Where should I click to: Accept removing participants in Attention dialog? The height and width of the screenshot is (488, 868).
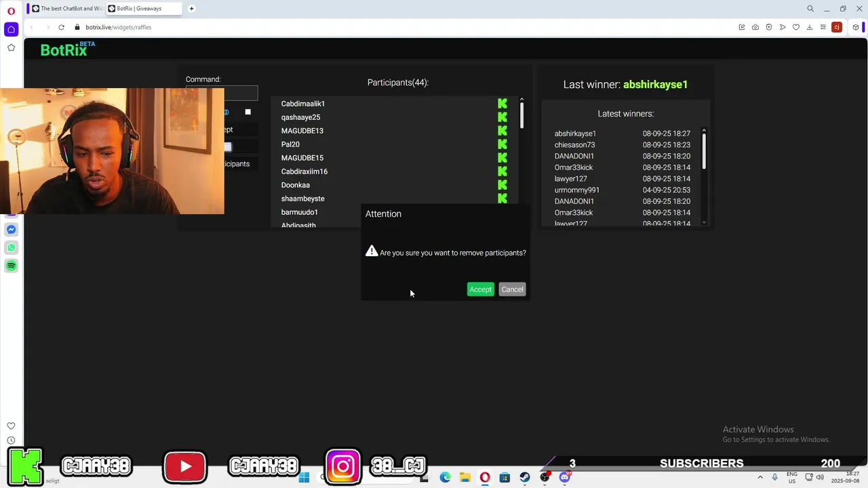click(480, 289)
